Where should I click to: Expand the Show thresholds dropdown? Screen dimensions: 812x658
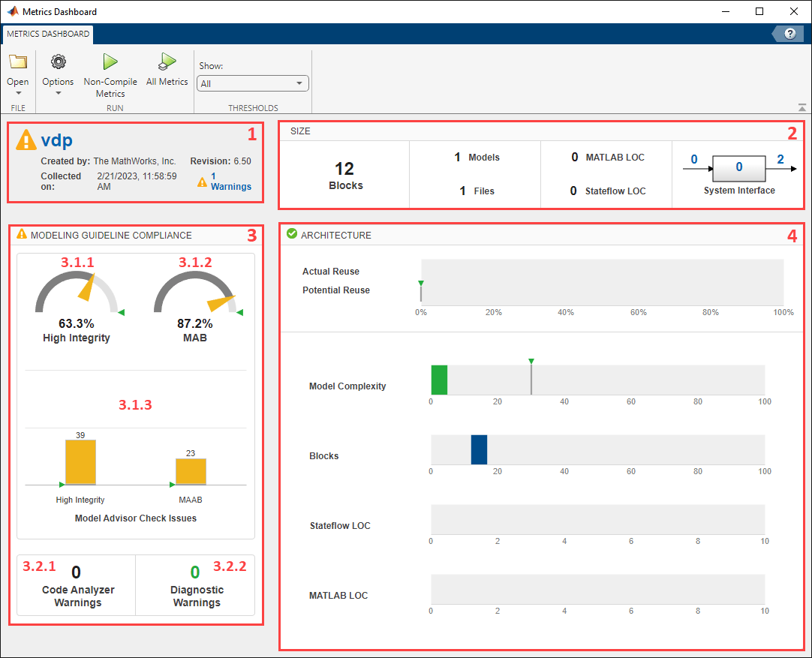tap(252, 84)
